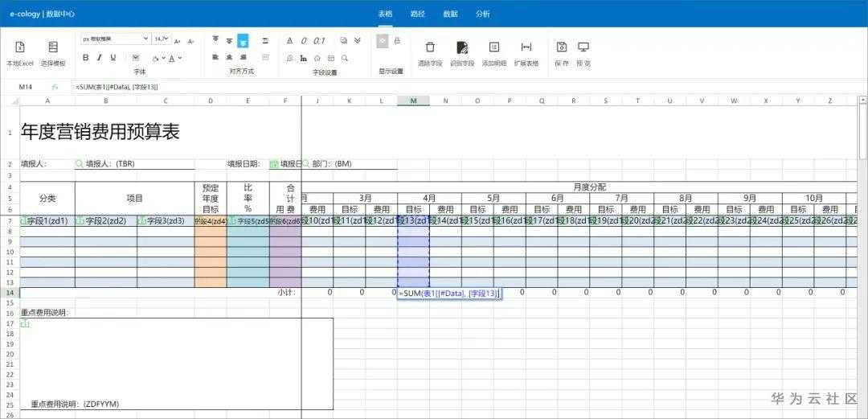The image size is (868, 419).
Task: Run field recognition via 识别字段 icon
Action: (x=462, y=47)
